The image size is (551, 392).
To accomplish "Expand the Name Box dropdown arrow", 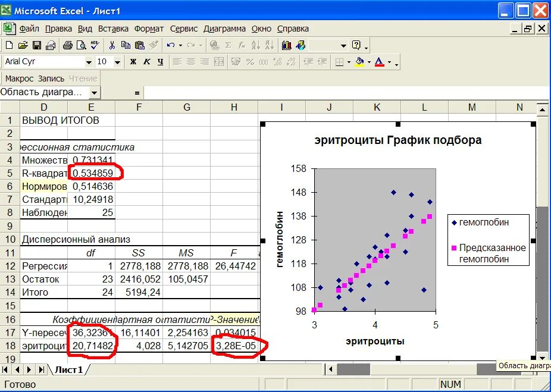I will 94,93.
